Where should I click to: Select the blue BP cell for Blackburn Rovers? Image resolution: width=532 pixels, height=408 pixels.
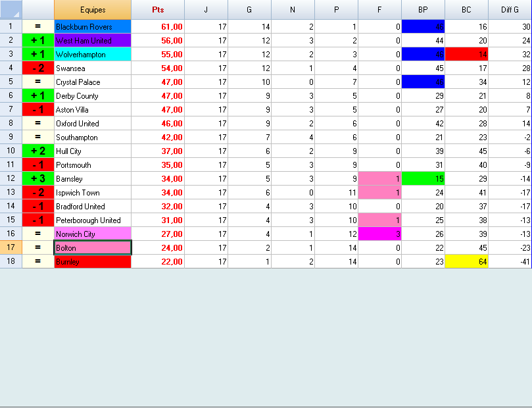tap(423, 26)
